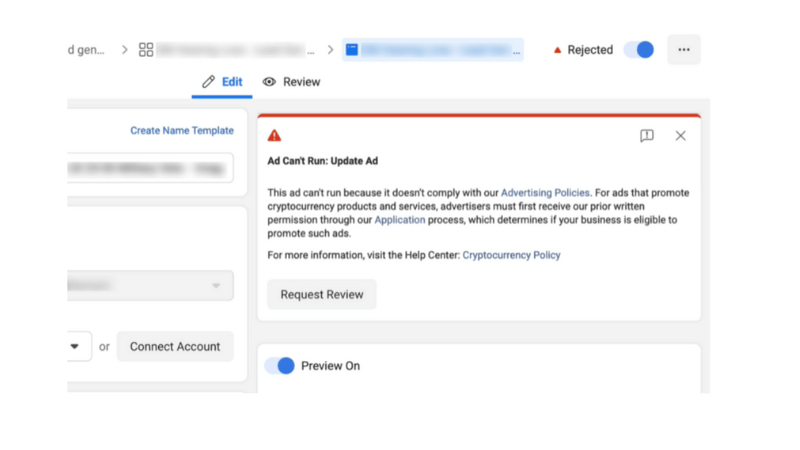
Task: Click the highlighted ad name in breadcrumb
Action: 440,50
